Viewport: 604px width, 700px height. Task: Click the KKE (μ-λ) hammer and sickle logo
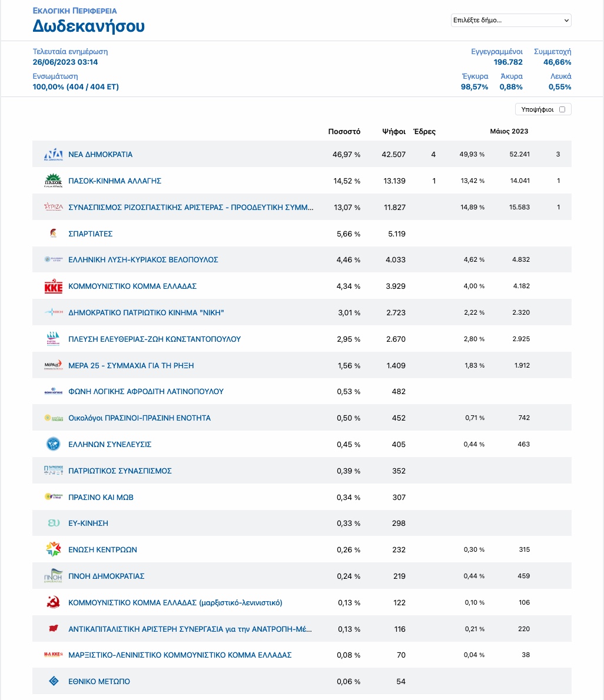click(x=53, y=602)
